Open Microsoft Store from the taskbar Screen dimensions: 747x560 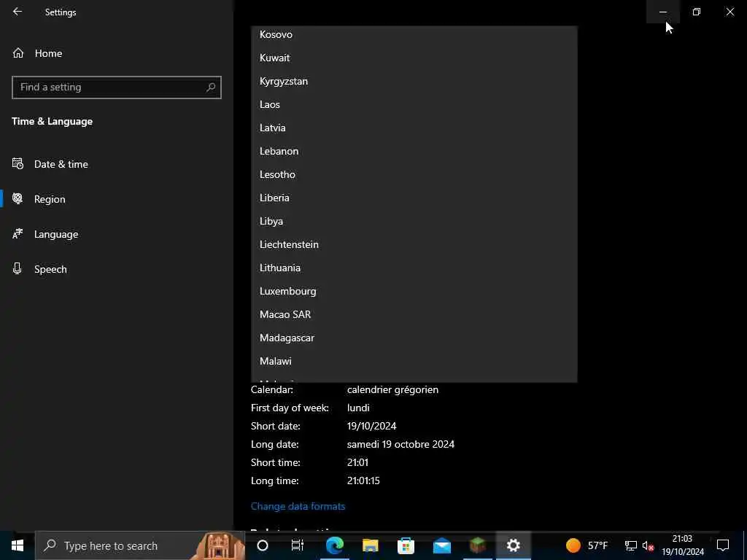point(406,545)
